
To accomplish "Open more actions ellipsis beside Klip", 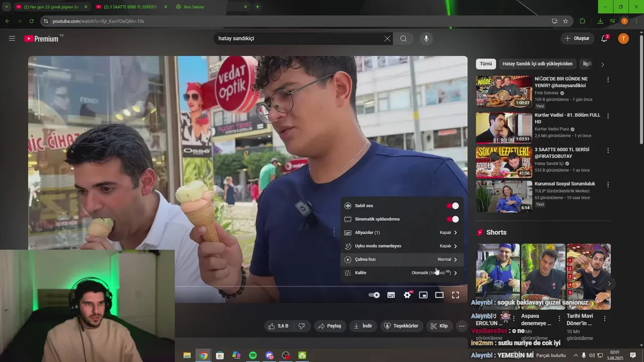I will point(461,326).
